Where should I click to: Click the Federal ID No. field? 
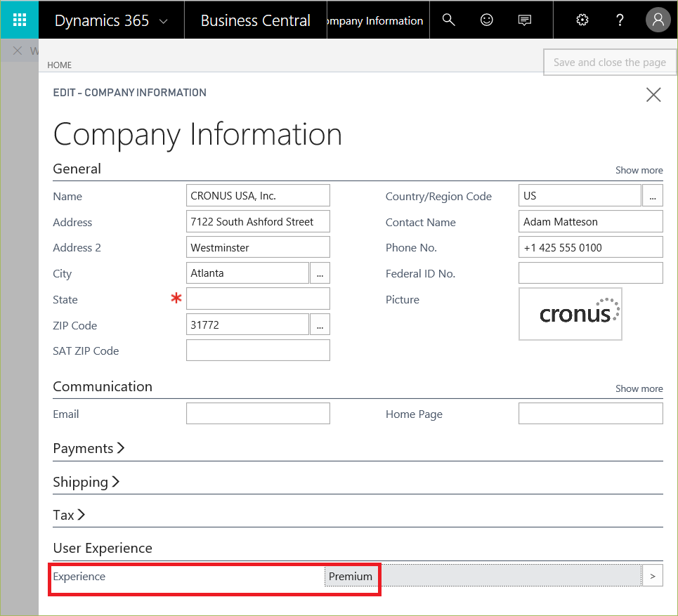click(591, 273)
